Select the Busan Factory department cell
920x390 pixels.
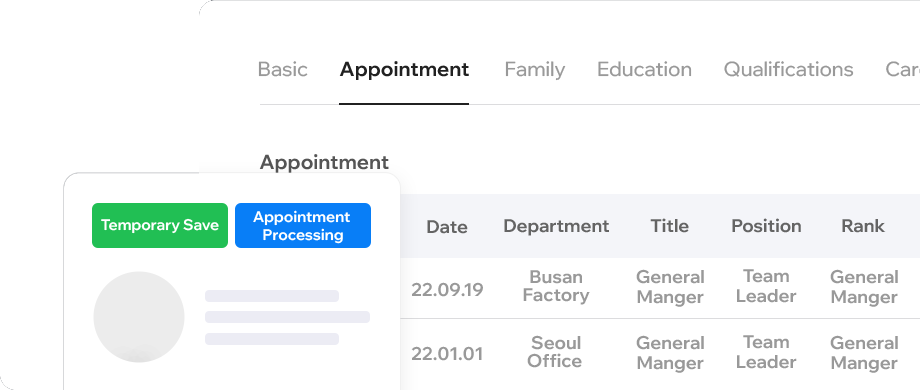[x=556, y=286]
